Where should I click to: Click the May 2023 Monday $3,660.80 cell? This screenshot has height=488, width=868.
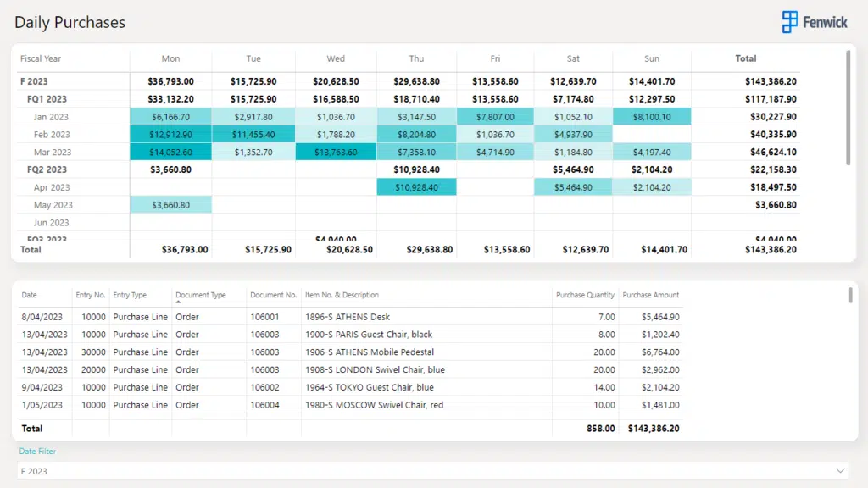(170, 205)
